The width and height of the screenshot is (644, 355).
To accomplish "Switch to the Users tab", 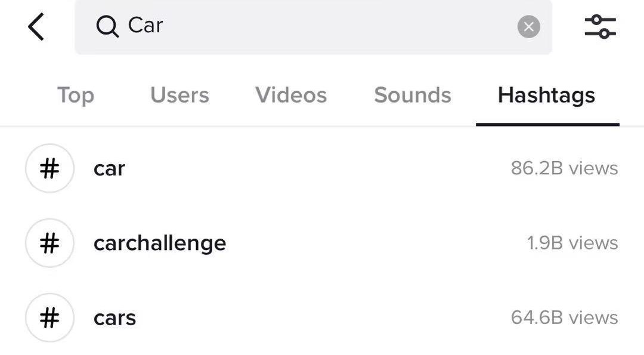I will [179, 95].
